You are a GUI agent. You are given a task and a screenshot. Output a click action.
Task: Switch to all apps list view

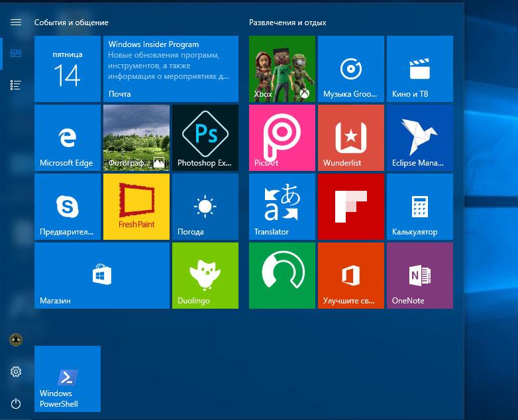click(x=16, y=85)
